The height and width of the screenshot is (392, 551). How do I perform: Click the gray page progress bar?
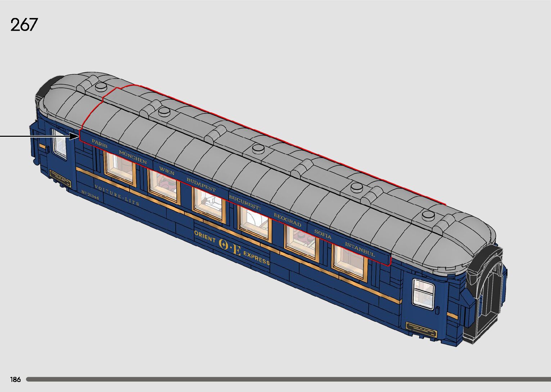288,379
